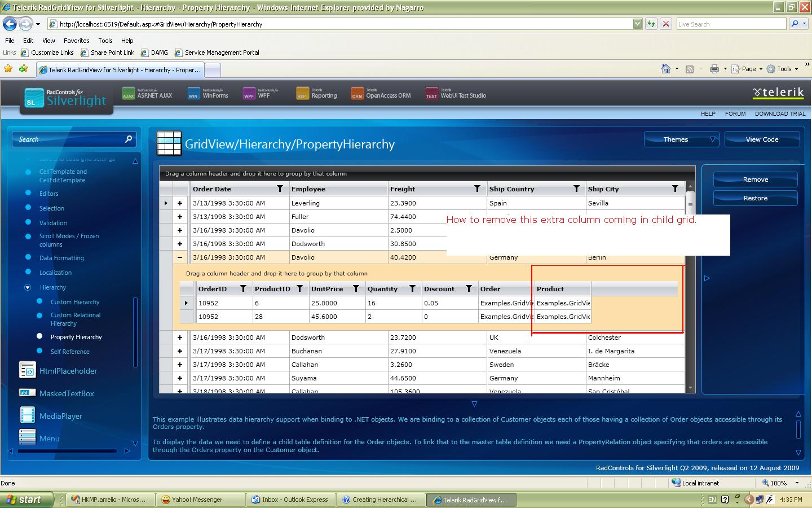Open the ASP.NET AJAX product icon
Image resolution: width=812 pixels, height=508 pixels.
click(129, 94)
